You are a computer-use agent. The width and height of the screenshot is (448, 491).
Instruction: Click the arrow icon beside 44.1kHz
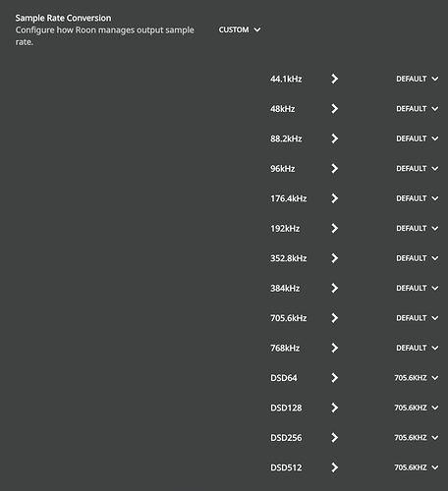pos(334,79)
